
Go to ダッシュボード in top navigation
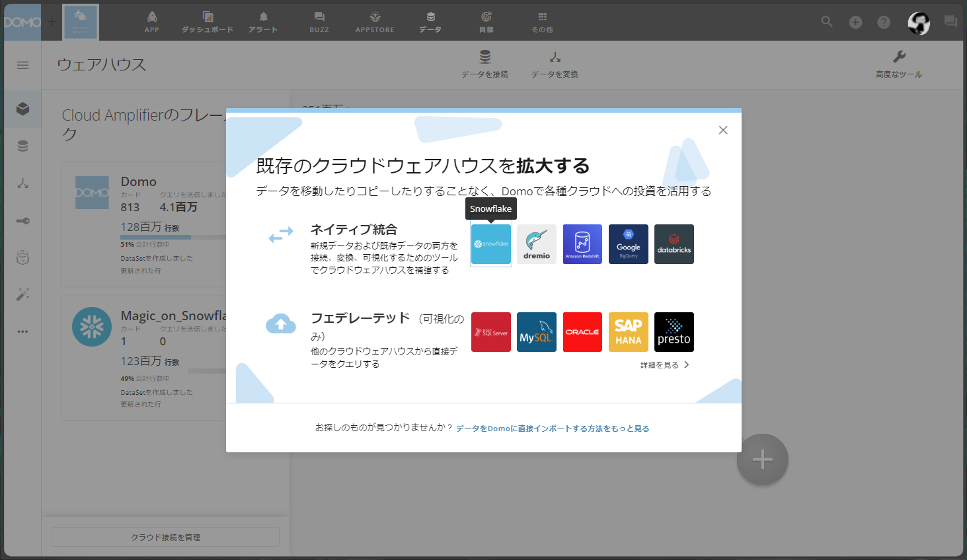[207, 22]
